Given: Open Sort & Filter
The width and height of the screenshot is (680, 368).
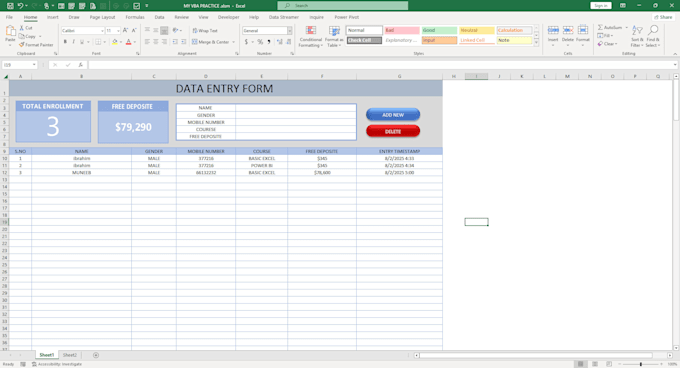Looking at the screenshot, I should click(637, 36).
